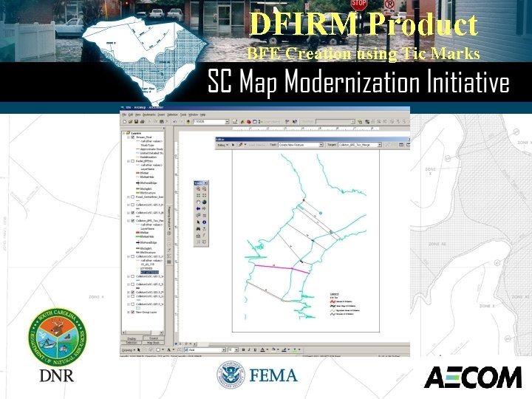Viewport: 532px width, 399px height.
Task: Toggle Stream_Final layer checkbox
Action: [133, 137]
